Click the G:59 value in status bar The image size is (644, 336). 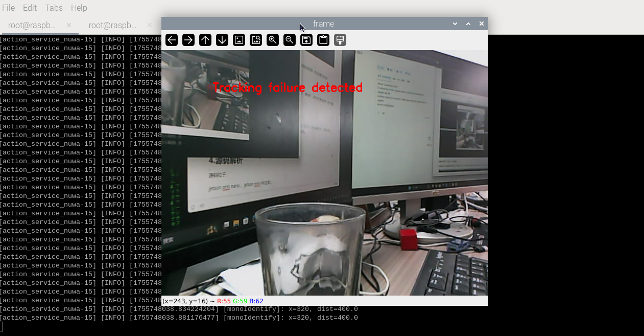pyautogui.click(x=240, y=301)
